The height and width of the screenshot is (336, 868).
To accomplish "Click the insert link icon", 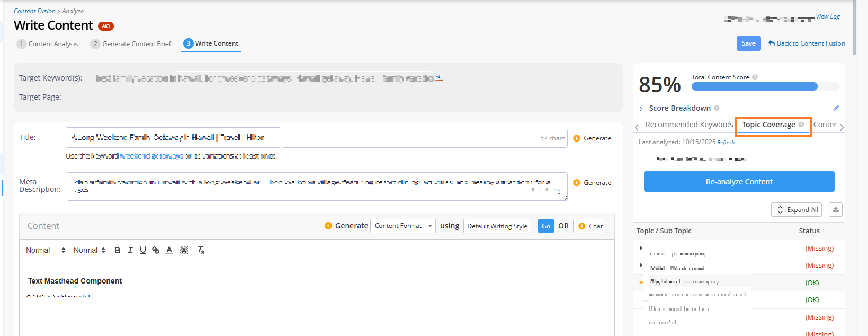I will [x=156, y=250].
